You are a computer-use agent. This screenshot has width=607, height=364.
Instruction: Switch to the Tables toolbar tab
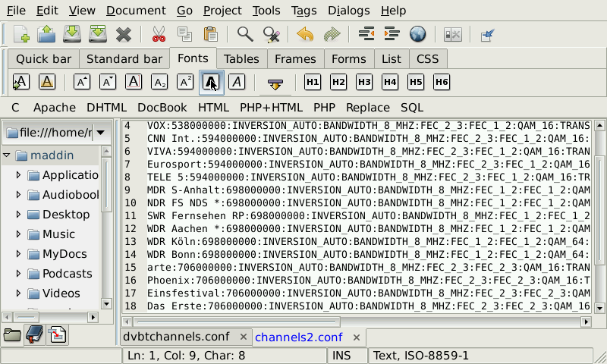point(241,59)
